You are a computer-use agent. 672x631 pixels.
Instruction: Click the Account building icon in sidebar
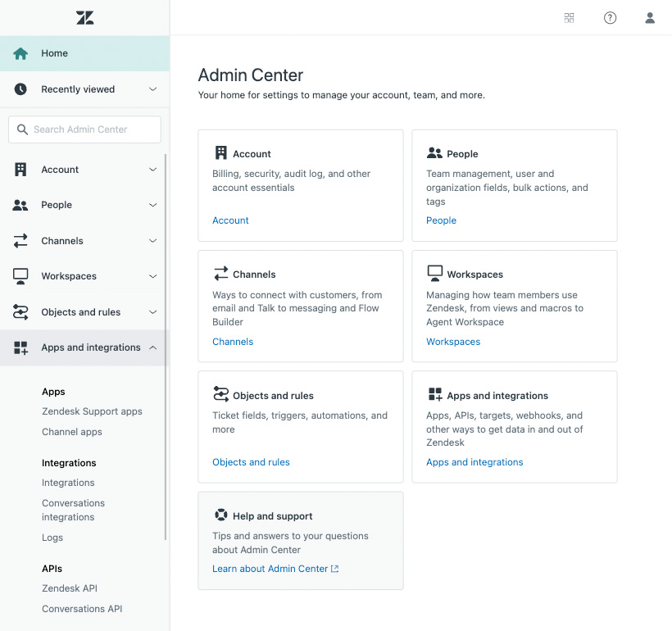point(20,170)
